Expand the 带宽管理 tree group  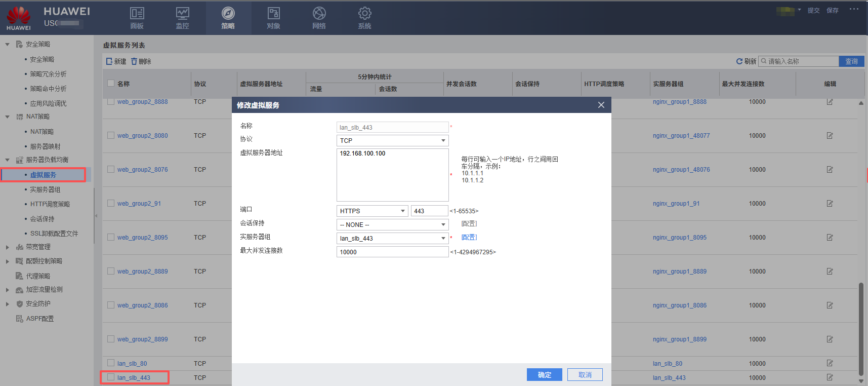click(7, 247)
